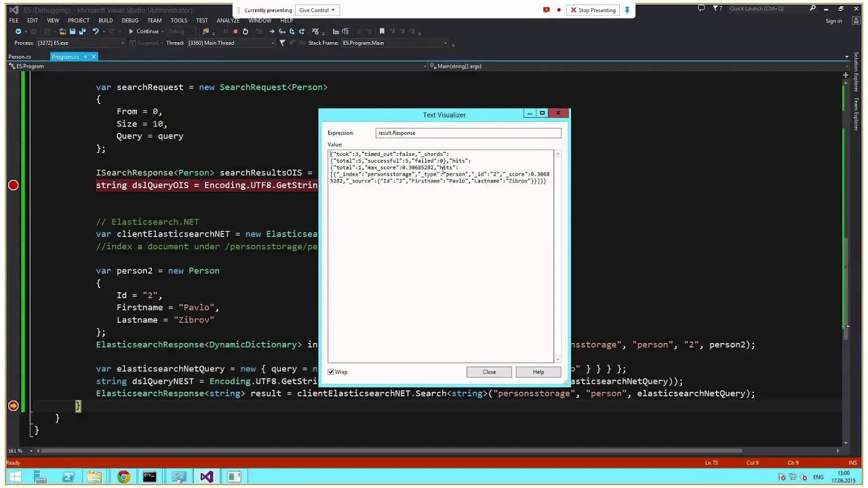Click the red Stop Debugging square
Screen dimensions: 868x488
click(x=235, y=31)
